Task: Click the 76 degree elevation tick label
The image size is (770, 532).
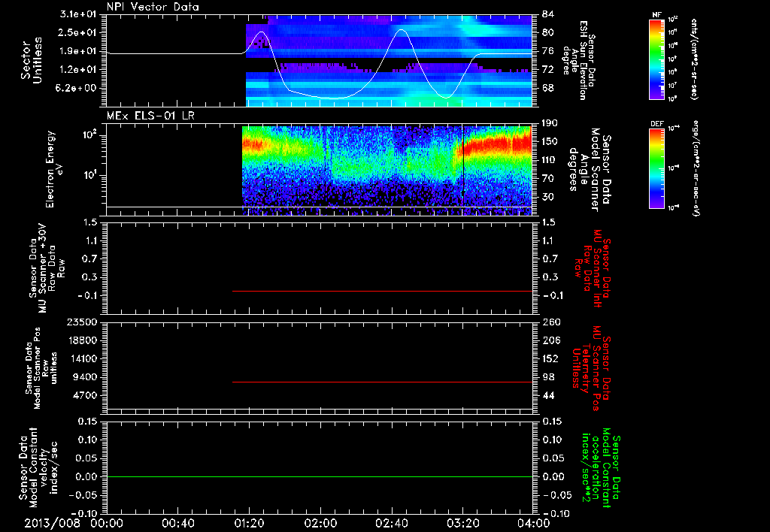Action: 548,51
